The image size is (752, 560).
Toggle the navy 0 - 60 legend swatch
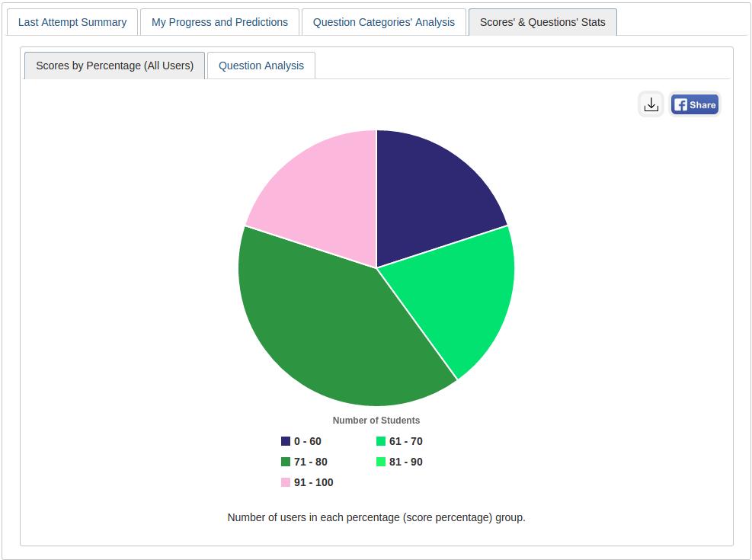(x=286, y=441)
